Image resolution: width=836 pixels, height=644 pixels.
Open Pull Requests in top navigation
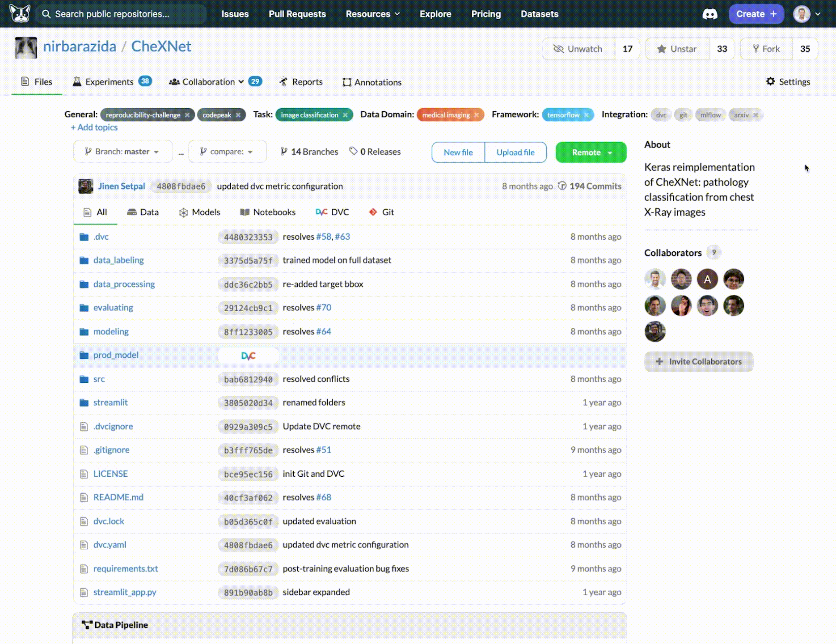coord(297,14)
